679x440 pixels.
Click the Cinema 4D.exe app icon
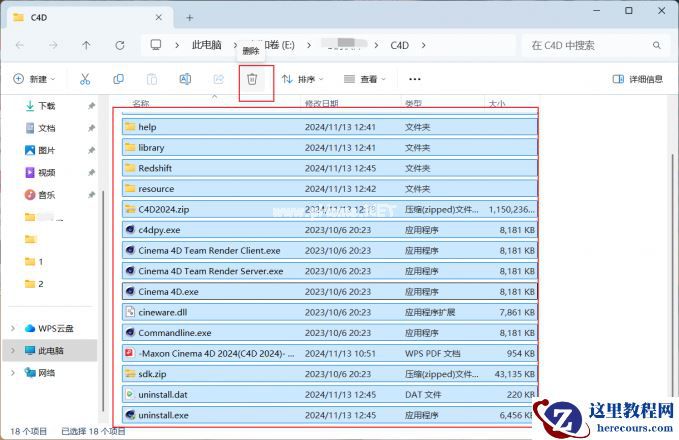[x=130, y=291]
